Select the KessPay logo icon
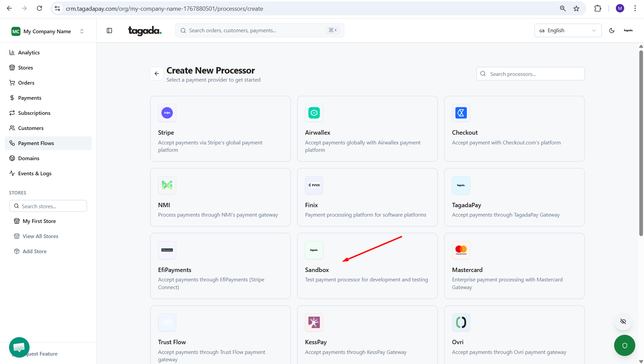Screen dimensions: 644x364 point(314,322)
